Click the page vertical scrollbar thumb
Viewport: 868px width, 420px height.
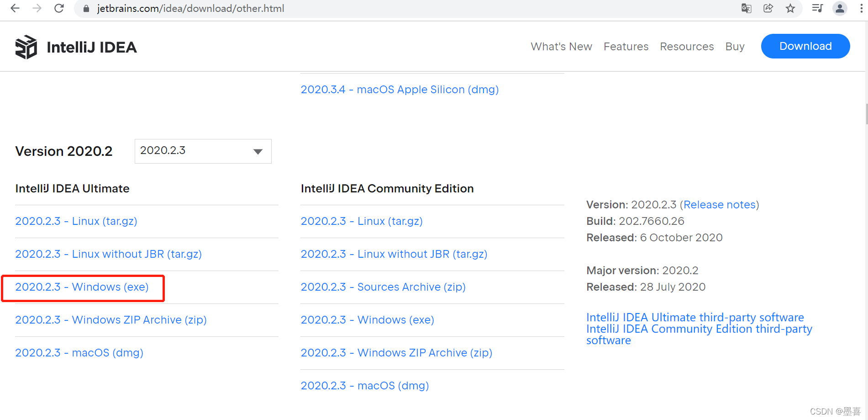point(866,114)
